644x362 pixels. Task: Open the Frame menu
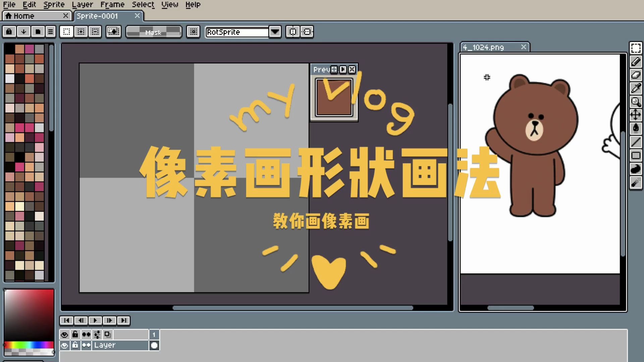(x=112, y=5)
